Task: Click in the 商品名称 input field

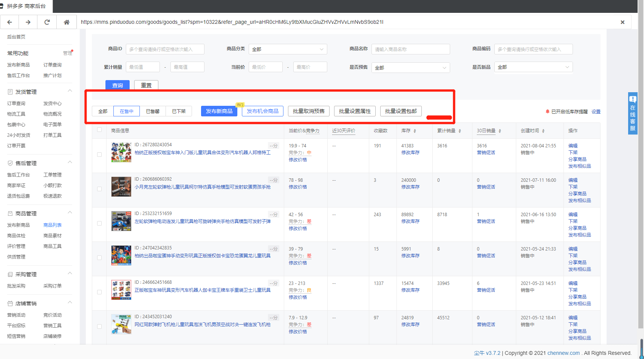Action: point(411,49)
